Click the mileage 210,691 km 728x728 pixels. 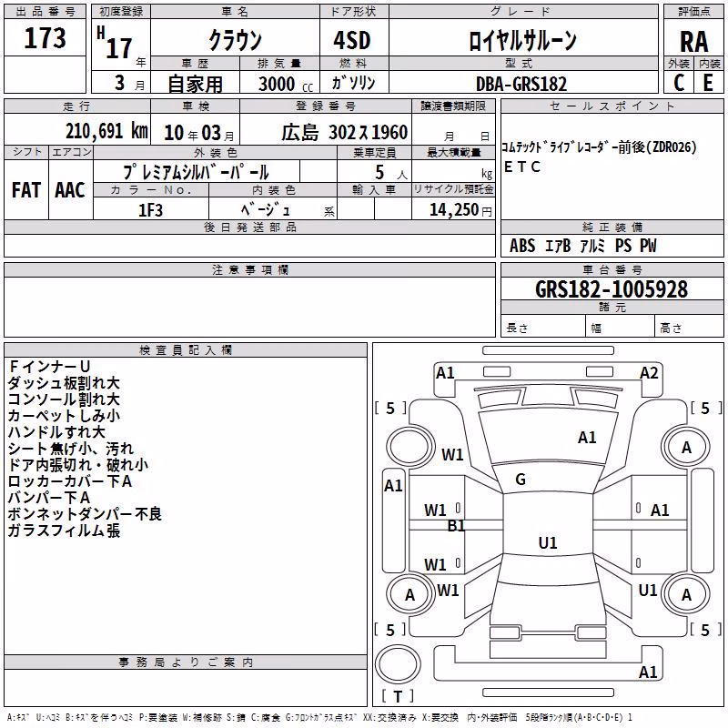(106, 131)
